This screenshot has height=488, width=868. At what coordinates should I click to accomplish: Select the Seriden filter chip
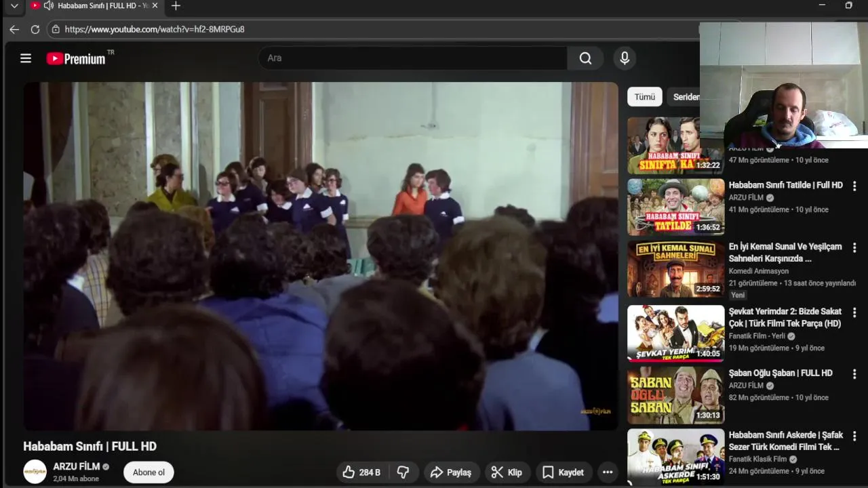pyautogui.click(x=685, y=97)
